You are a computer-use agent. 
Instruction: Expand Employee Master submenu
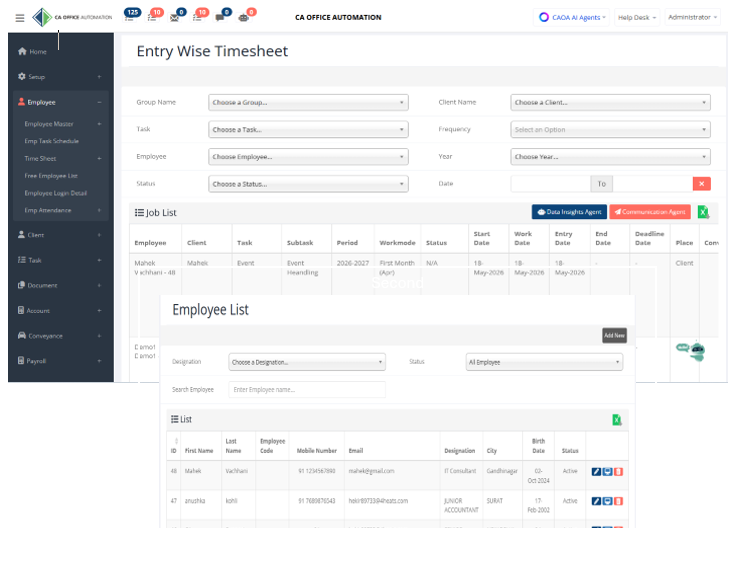pos(63,124)
